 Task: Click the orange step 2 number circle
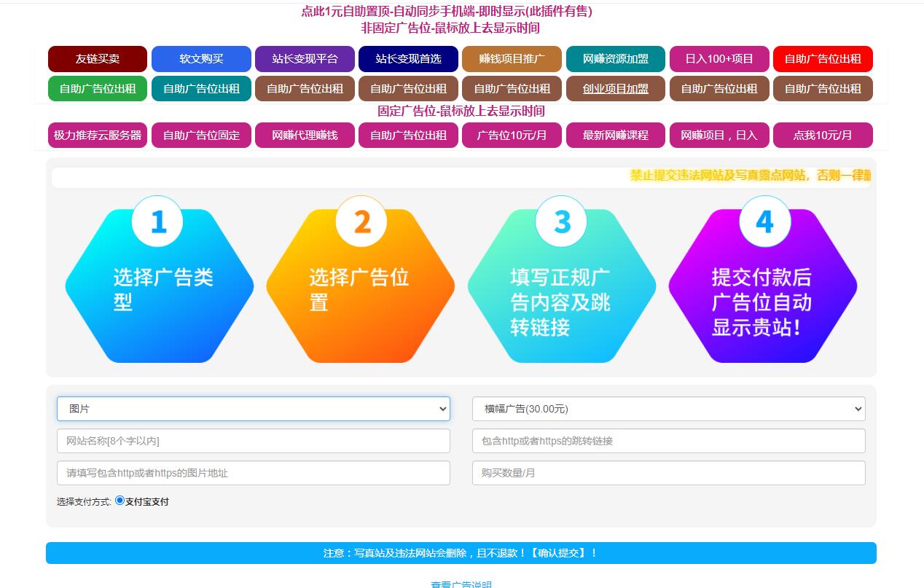[361, 222]
